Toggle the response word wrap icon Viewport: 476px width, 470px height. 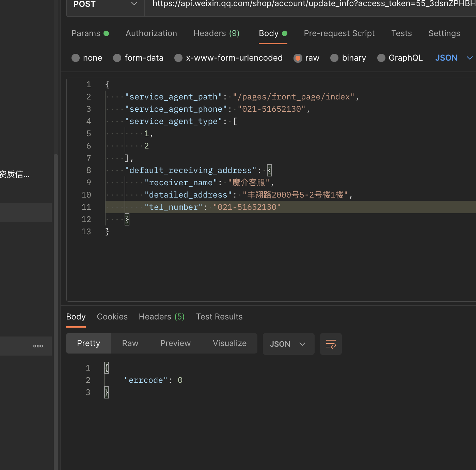tap(331, 344)
